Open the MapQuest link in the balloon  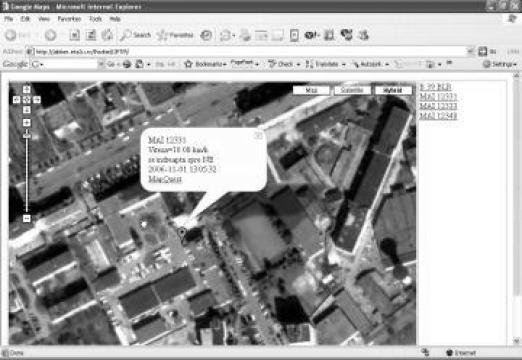[x=165, y=179]
